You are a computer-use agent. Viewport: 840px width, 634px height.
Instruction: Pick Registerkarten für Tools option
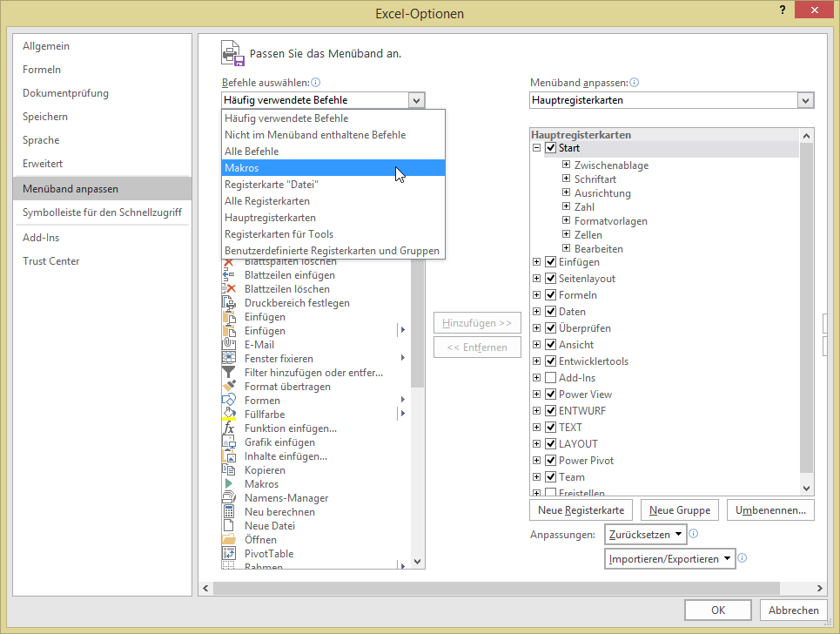pos(333,234)
